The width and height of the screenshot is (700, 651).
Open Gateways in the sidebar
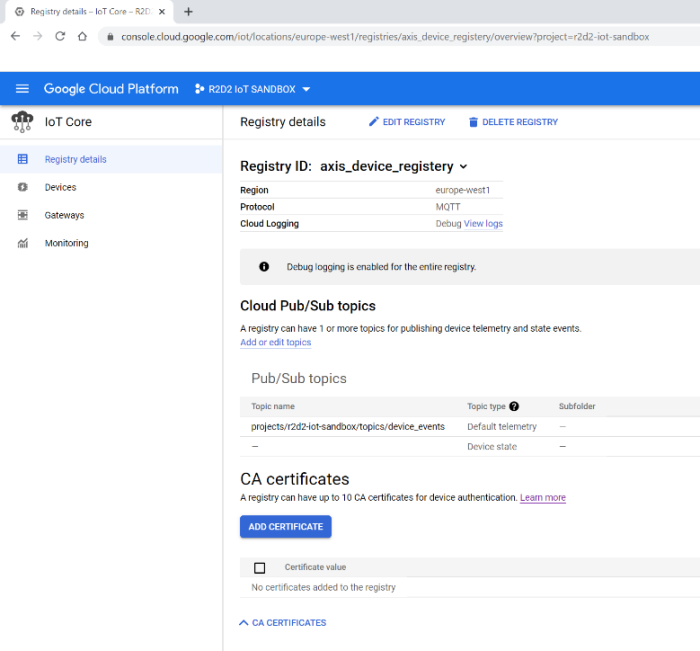coord(111,215)
